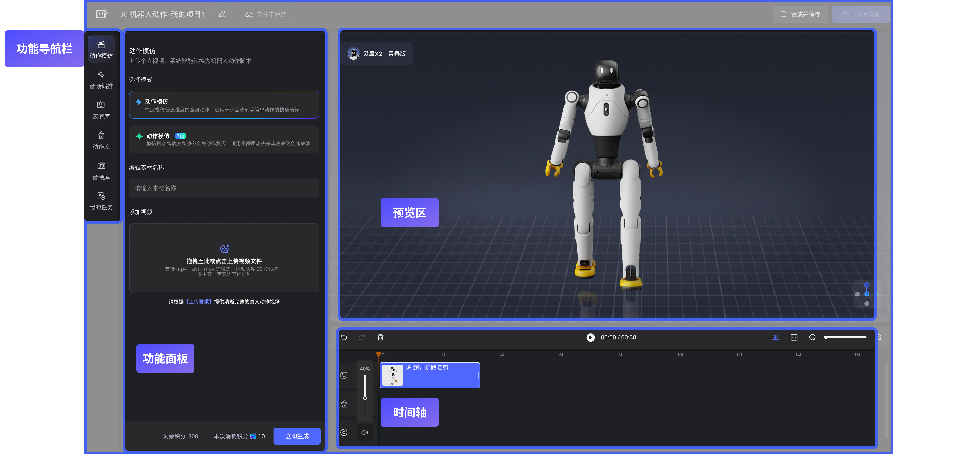Click the redo arrow in timeline toolbar
This screenshot has width=980, height=461.
tap(361, 337)
